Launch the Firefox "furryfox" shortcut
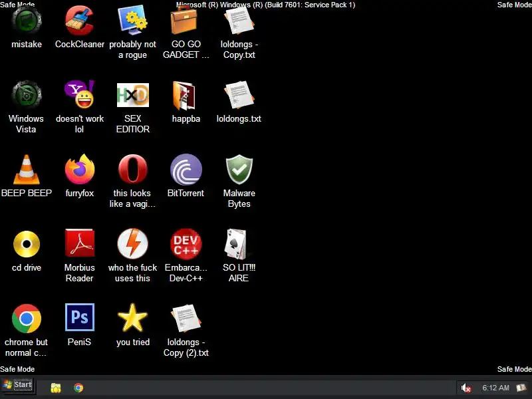This screenshot has height=399, width=532. [80, 169]
